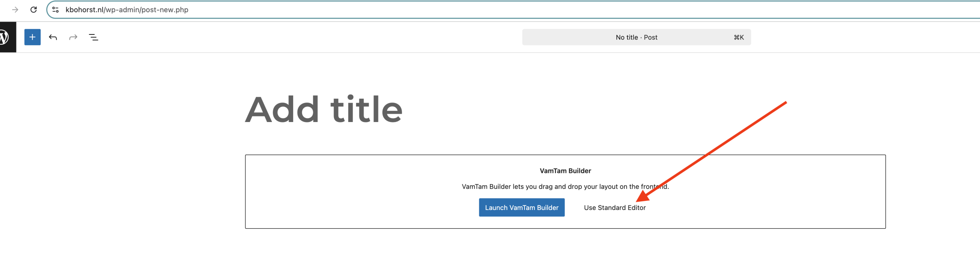This screenshot has height=272, width=980.
Task: Click the ⌘K shortcut hint
Action: pos(738,37)
